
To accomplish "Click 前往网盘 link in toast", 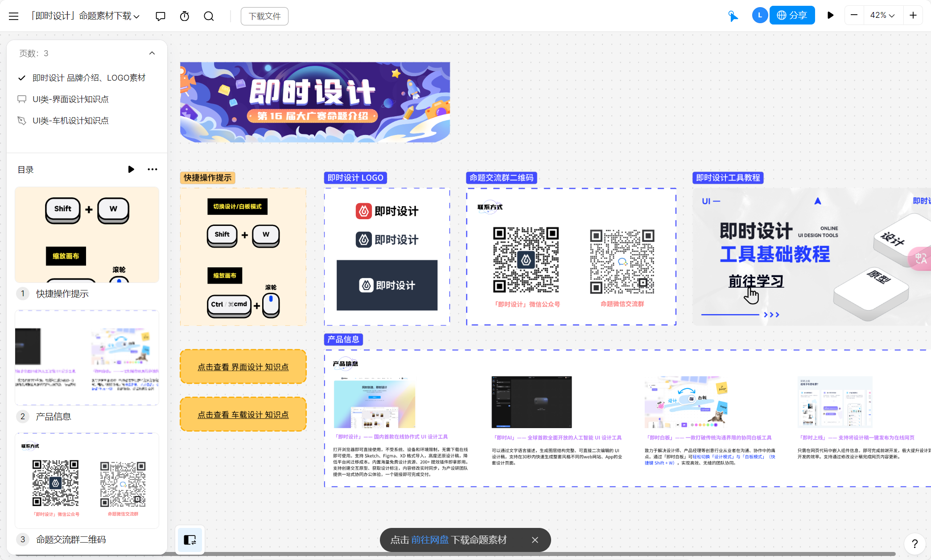I will pyautogui.click(x=430, y=540).
